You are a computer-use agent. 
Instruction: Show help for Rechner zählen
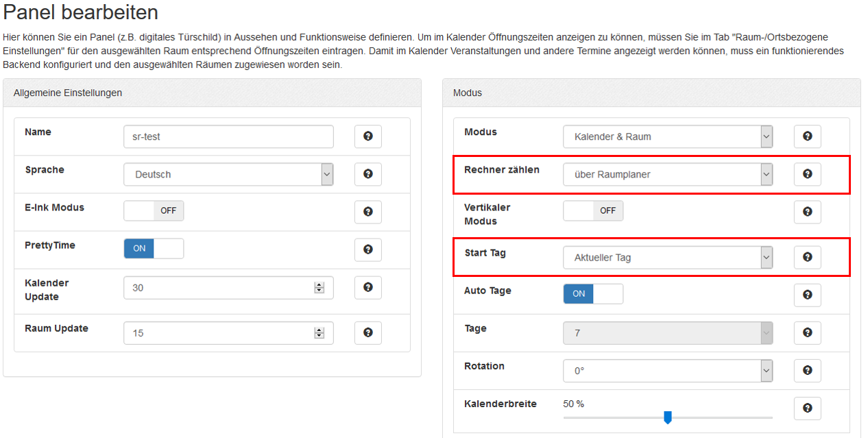click(807, 174)
